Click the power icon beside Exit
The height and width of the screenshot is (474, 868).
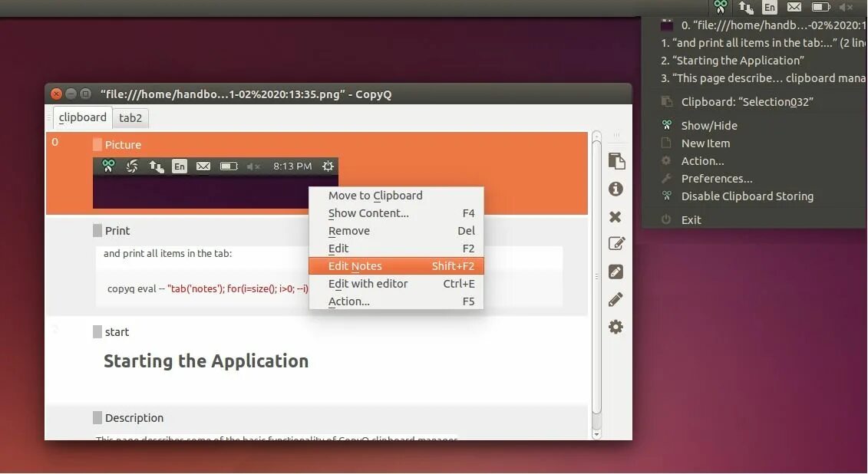(666, 219)
